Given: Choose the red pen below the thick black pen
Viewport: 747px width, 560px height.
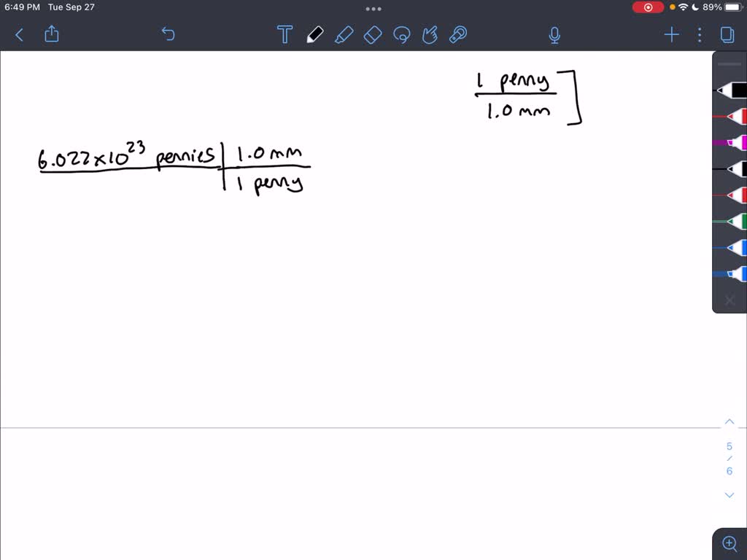Looking at the screenshot, I should (729, 116).
